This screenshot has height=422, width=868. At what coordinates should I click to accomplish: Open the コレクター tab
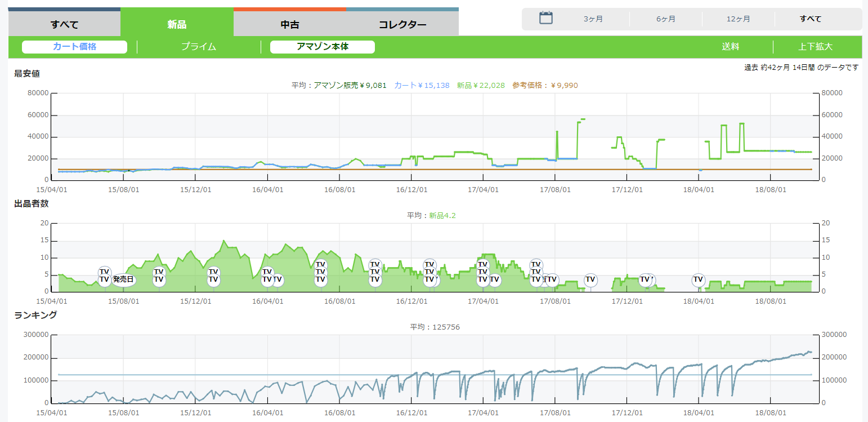(402, 24)
